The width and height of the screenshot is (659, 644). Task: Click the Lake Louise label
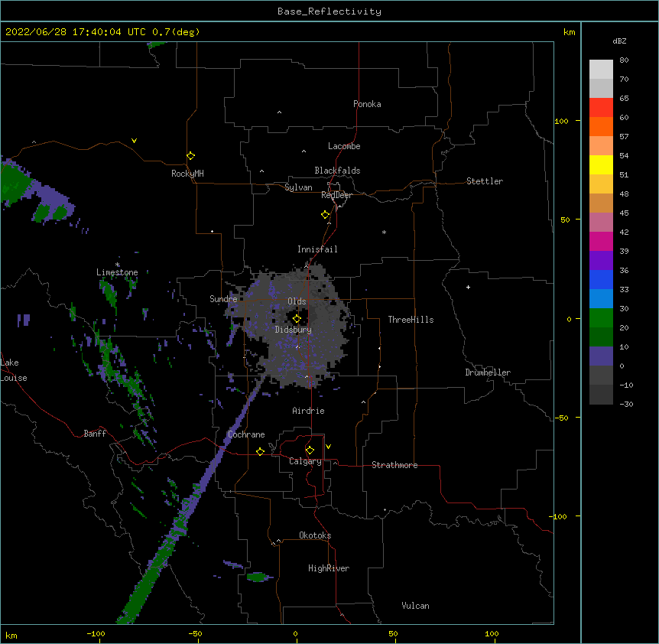point(14,370)
